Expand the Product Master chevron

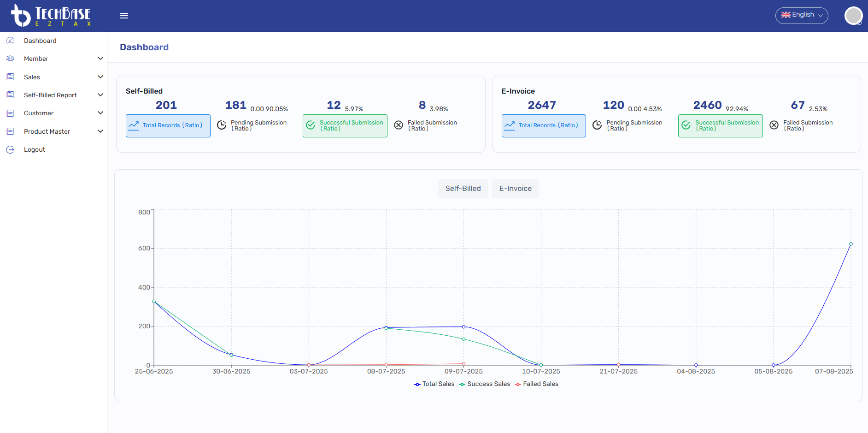pos(100,131)
